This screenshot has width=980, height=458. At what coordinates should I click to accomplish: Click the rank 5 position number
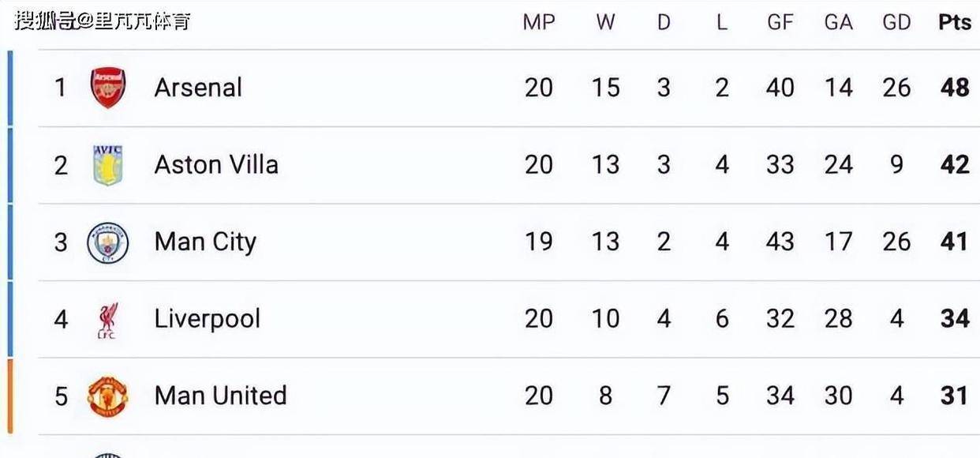pos(61,396)
